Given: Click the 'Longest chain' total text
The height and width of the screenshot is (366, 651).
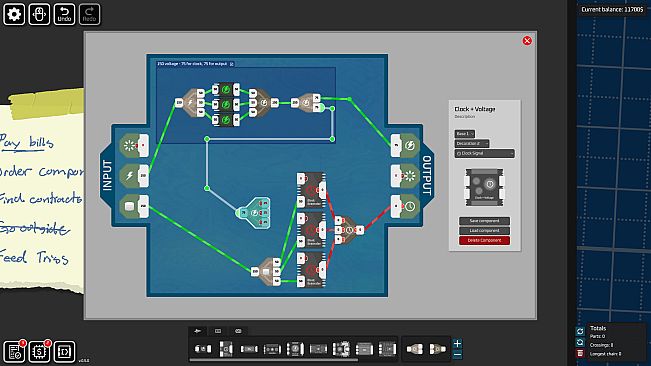Looking at the screenshot, I should 606,354.
